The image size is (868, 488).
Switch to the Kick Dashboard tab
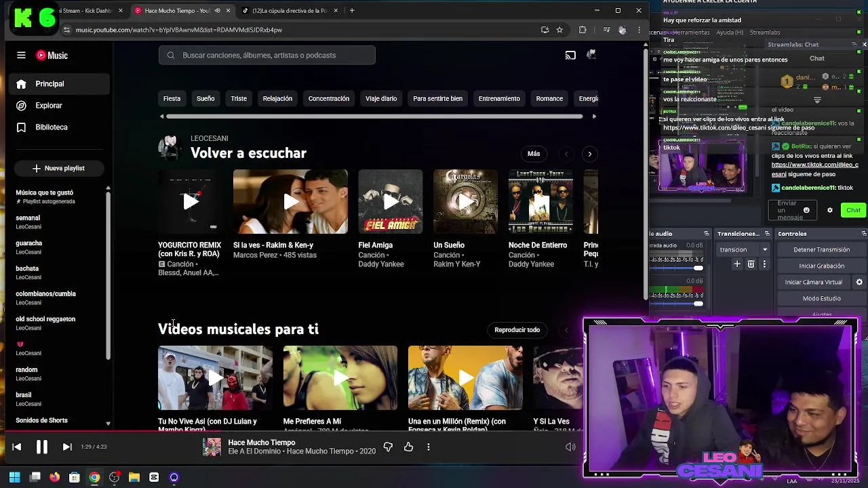85,11
